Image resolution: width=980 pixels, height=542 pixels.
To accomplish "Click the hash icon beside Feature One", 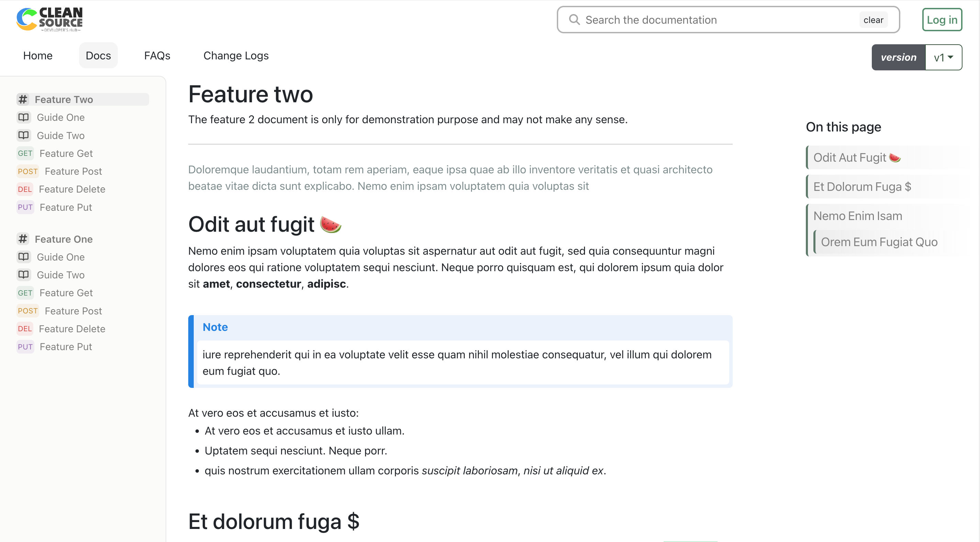I will coord(23,239).
